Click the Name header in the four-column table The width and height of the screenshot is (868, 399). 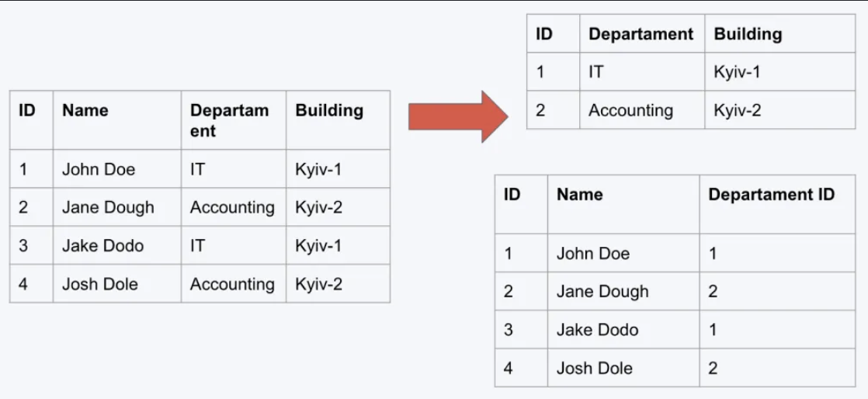tap(85, 110)
